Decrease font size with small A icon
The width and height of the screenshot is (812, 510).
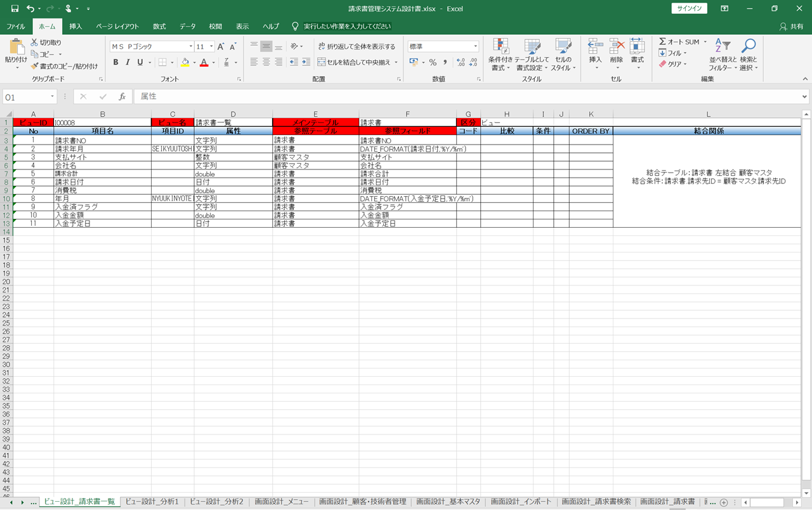point(233,47)
